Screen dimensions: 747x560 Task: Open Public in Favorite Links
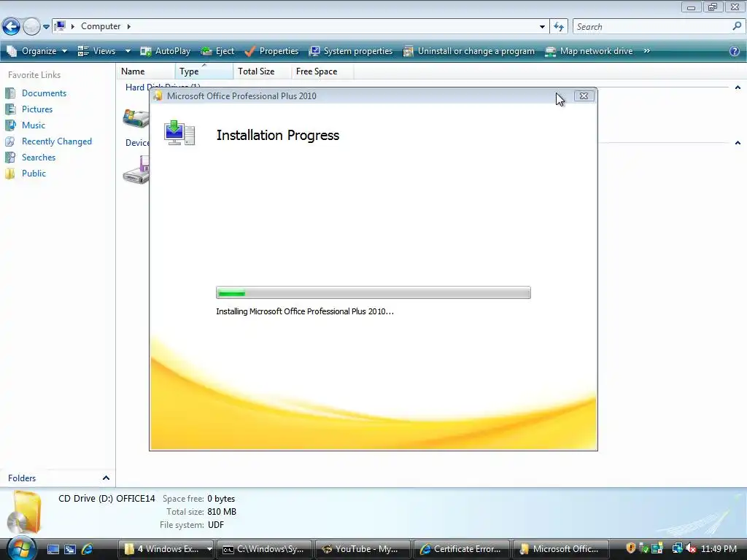(34, 174)
